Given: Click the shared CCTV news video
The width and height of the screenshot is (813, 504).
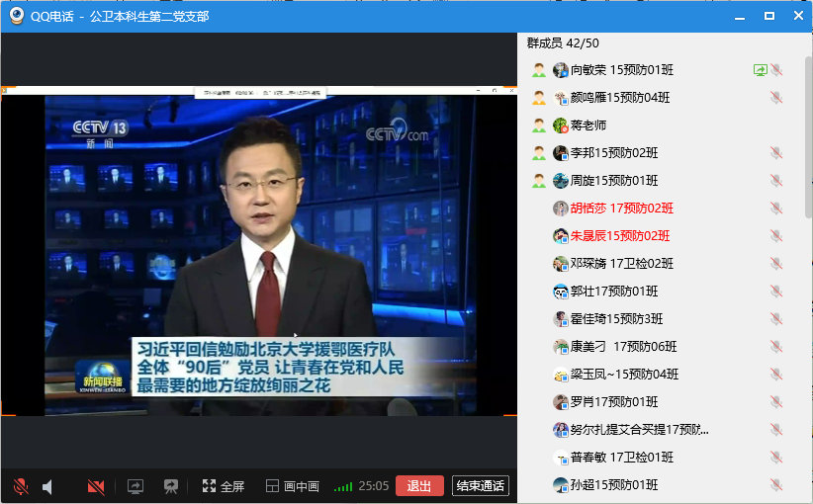Looking at the screenshot, I should 259,252.
